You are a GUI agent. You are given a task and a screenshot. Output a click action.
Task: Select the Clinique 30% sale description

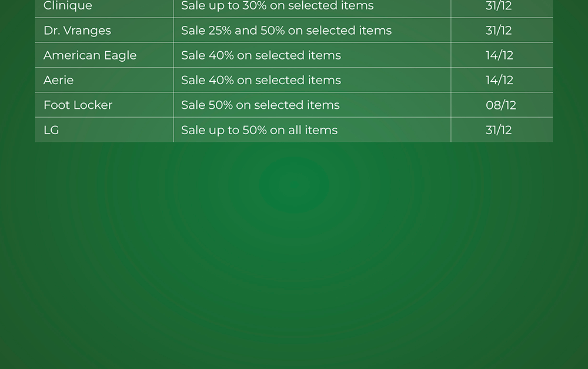277,6
